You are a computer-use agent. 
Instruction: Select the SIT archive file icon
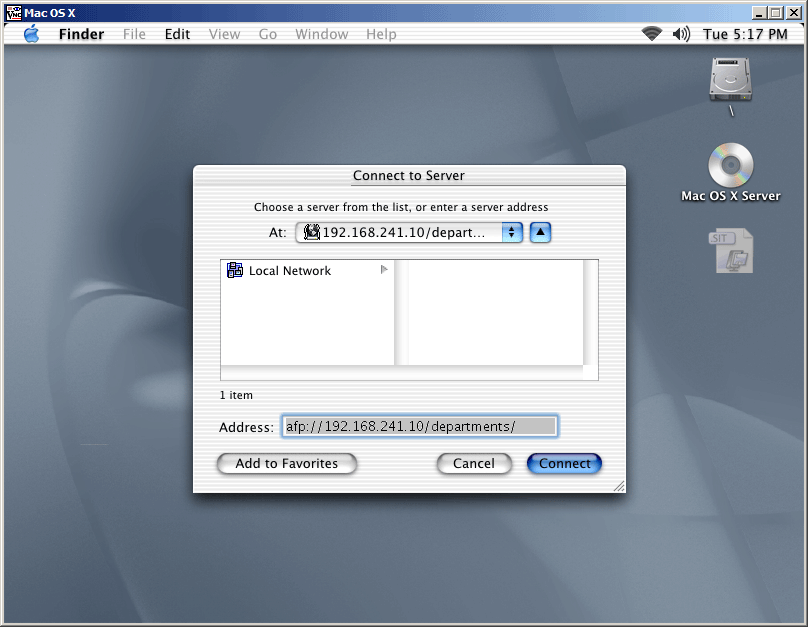731,251
